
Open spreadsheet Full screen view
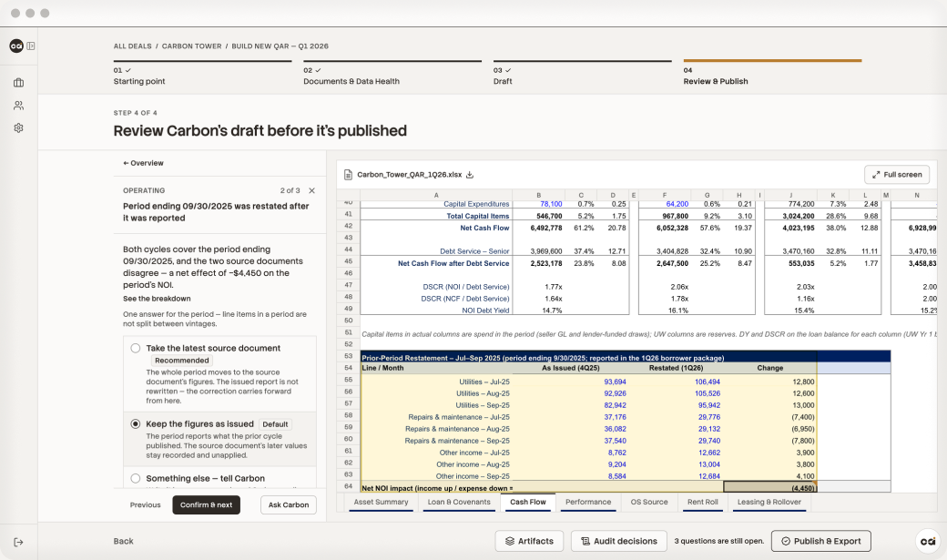897,175
